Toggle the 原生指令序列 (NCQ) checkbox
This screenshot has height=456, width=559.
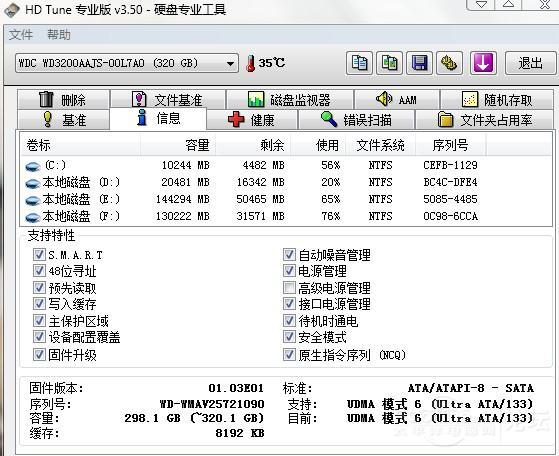coord(289,354)
